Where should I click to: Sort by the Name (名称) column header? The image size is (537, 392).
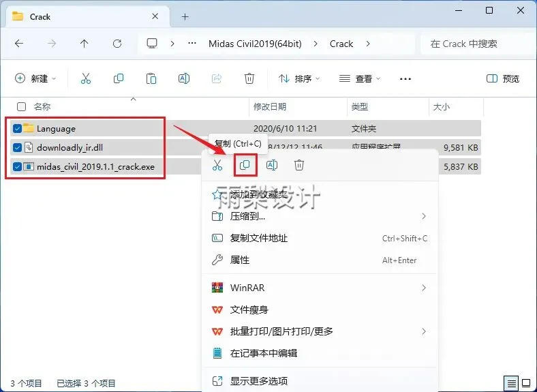pos(42,107)
